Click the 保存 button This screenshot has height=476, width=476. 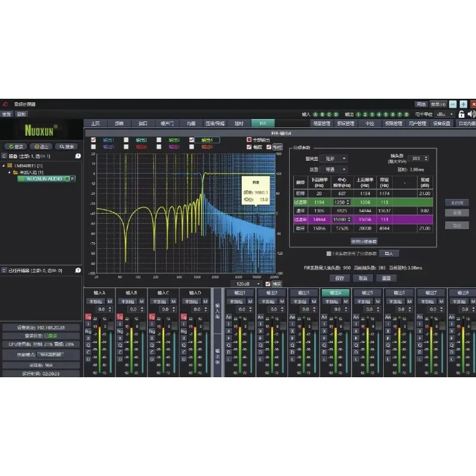(x=339, y=278)
